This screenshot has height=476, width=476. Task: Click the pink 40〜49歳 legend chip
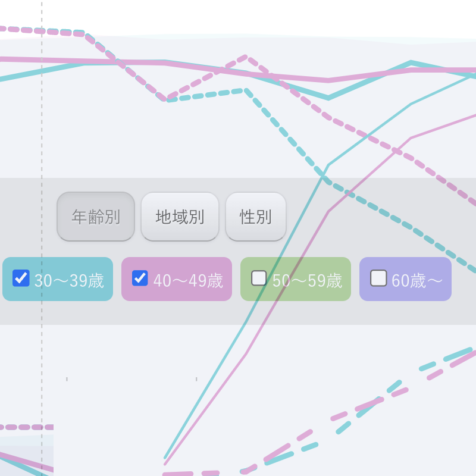coord(176,279)
